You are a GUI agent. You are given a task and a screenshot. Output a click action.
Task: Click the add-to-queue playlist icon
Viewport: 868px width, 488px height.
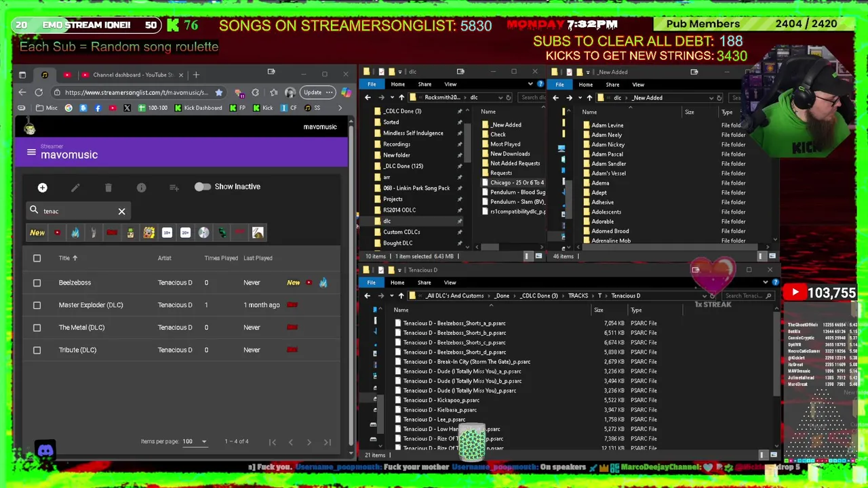click(174, 187)
